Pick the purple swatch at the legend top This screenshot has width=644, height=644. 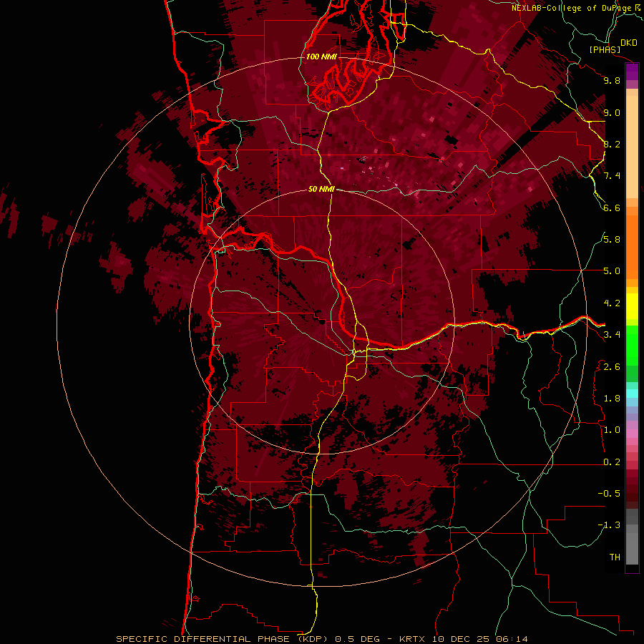(x=632, y=72)
